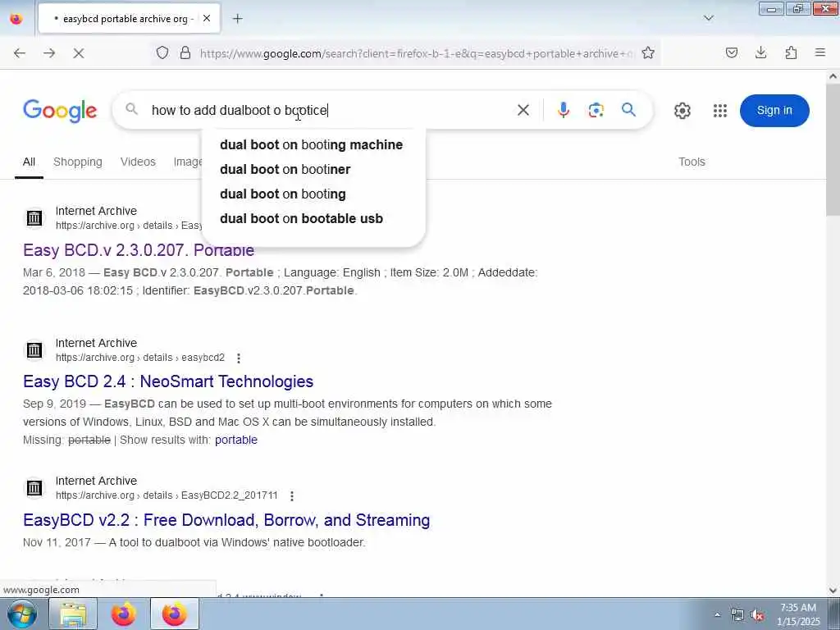Open the muted volume tray icon
This screenshot has width=840, height=630.
[x=757, y=615]
